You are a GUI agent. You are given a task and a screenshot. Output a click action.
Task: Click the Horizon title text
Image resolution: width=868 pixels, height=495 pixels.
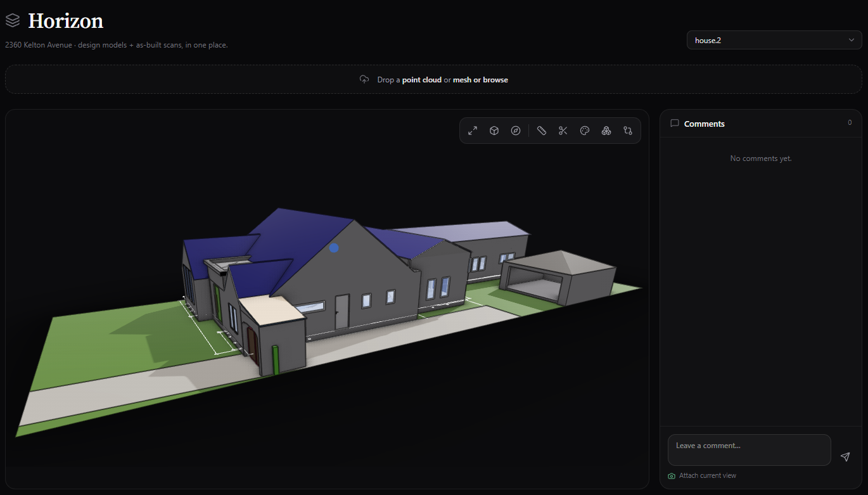66,21
